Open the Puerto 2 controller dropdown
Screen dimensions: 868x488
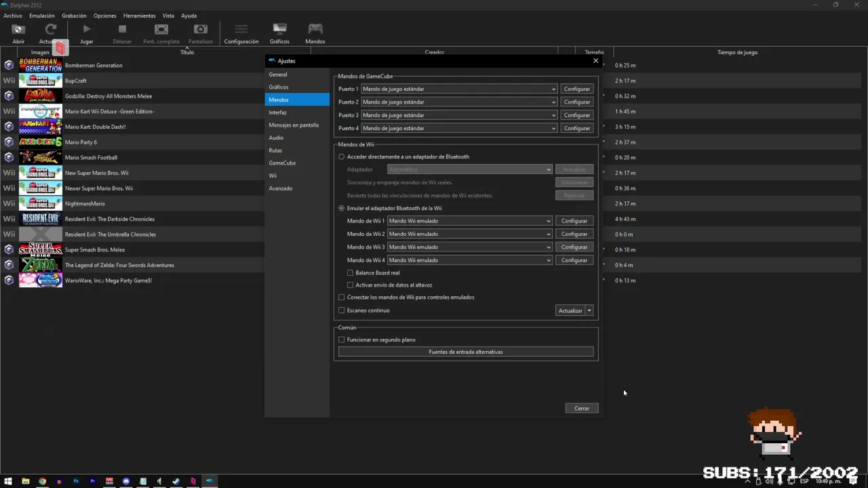[x=459, y=102]
